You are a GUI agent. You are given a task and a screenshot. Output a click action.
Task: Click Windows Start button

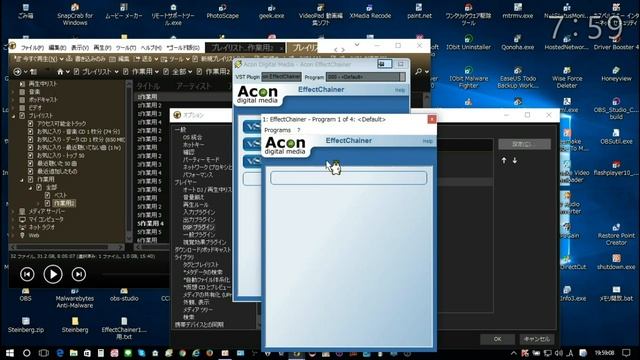(x=9, y=353)
